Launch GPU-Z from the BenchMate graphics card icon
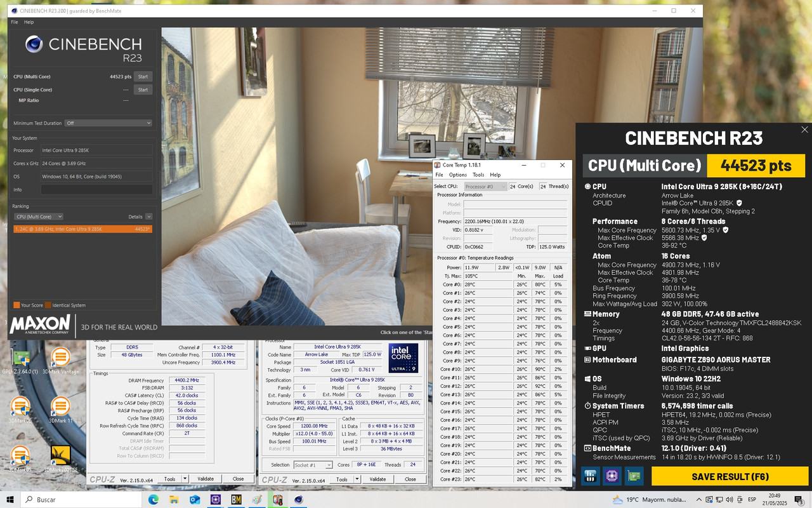812x508 pixels. pos(633,476)
